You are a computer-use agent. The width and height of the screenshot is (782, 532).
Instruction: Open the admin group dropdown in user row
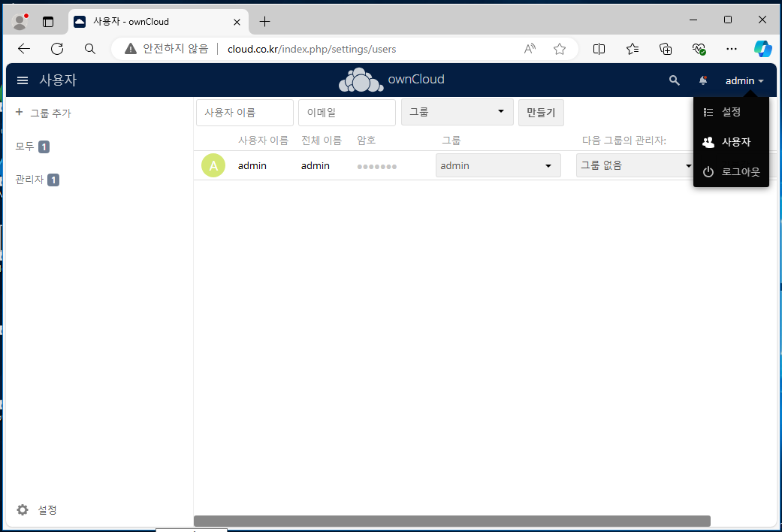498,166
